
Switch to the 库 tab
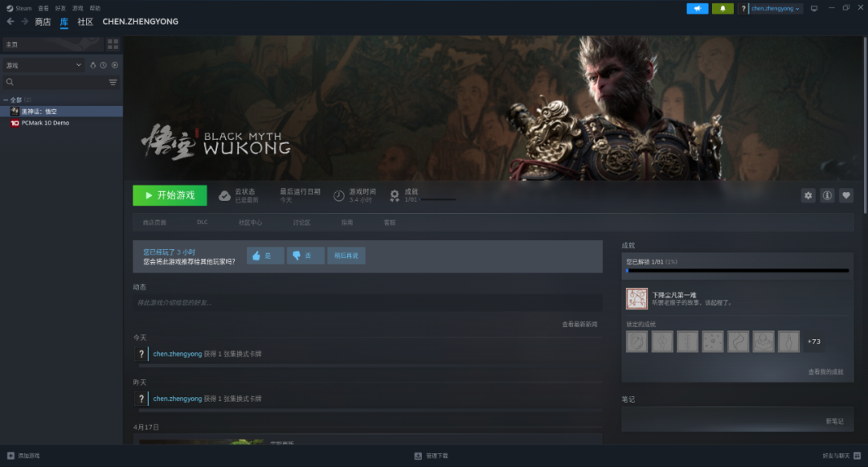pyautogui.click(x=64, y=22)
